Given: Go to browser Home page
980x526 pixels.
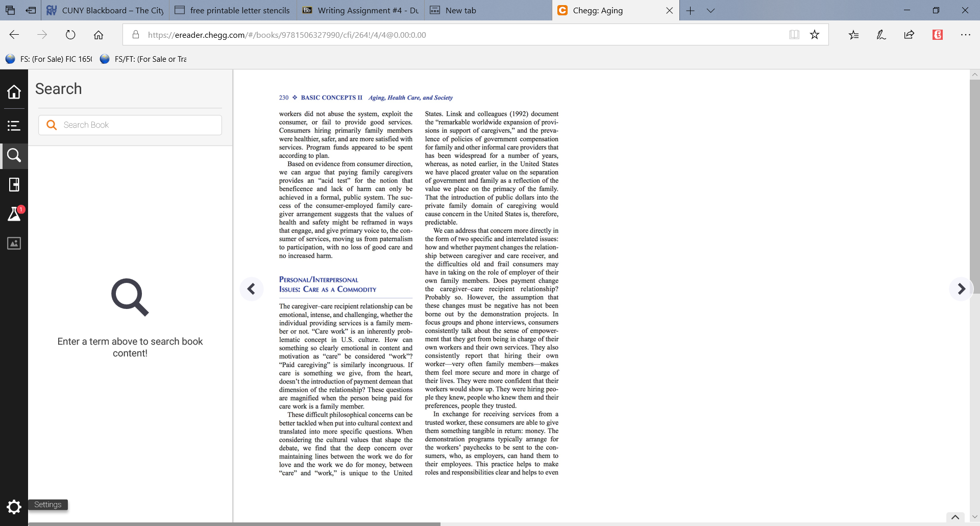Looking at the screenshot, I should pos(99,35).
